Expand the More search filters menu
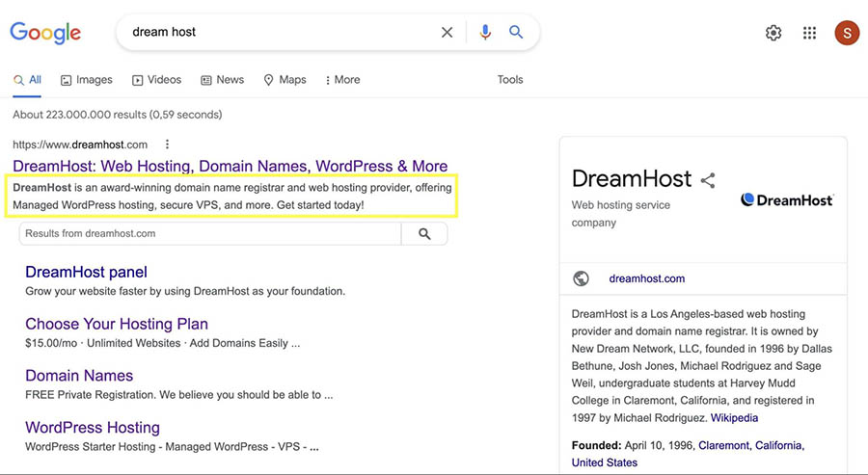 (x=342, y=80)
